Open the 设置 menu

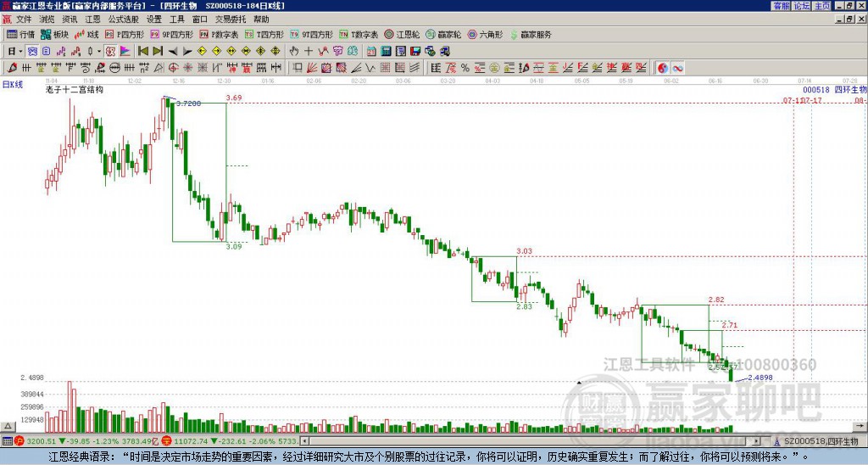pos(154,20)
